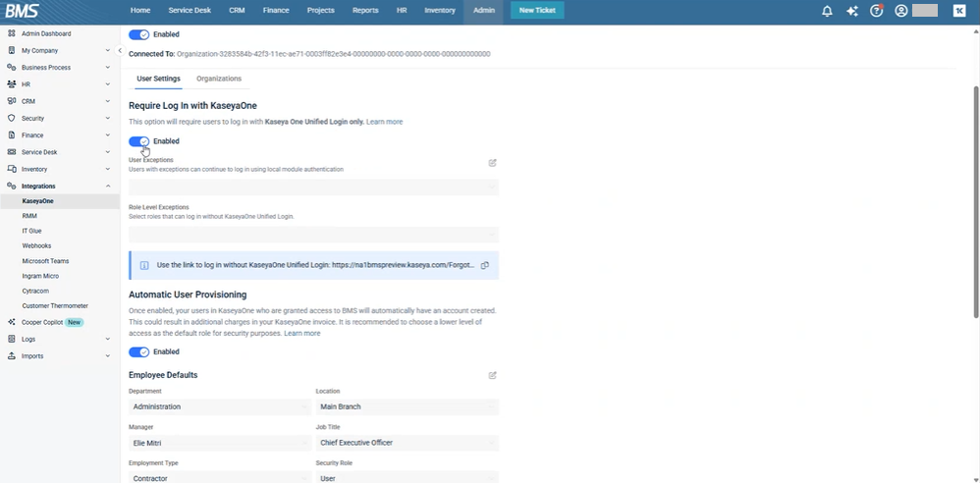Open the Finance menu in top navigation
The width and height of the screenshot is (980, 483).
click(x=275, y=11)
